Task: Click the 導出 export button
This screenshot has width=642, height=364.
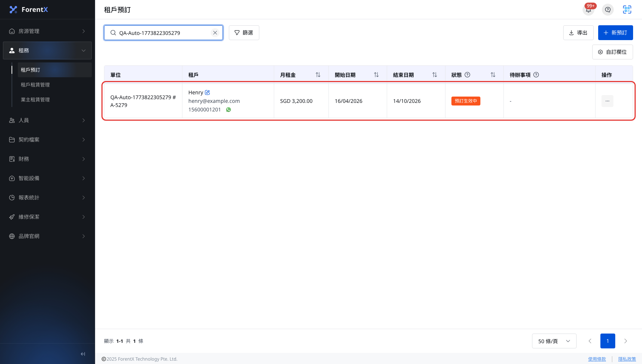Action: (578, 33)
